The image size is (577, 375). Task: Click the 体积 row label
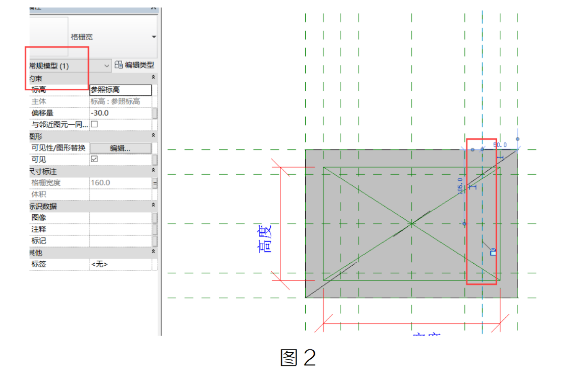pos(39,194)
